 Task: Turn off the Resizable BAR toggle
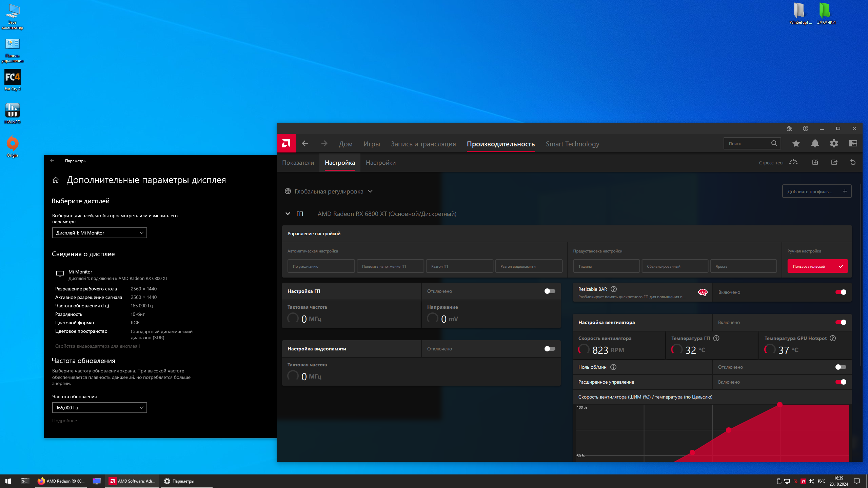(x=841, y=292)
